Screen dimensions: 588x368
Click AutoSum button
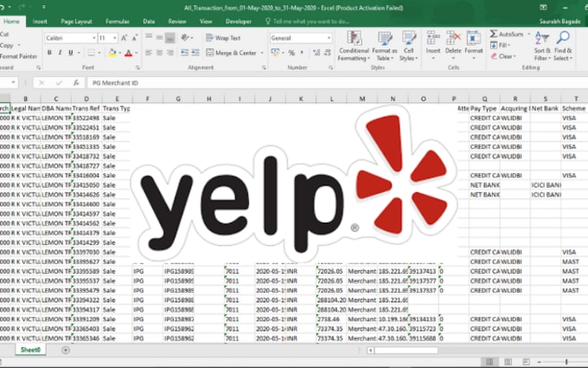[x=507, y=34]
